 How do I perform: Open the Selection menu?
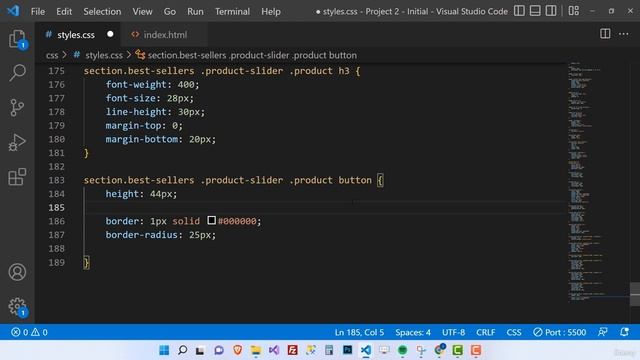click(x=102, y=11)
